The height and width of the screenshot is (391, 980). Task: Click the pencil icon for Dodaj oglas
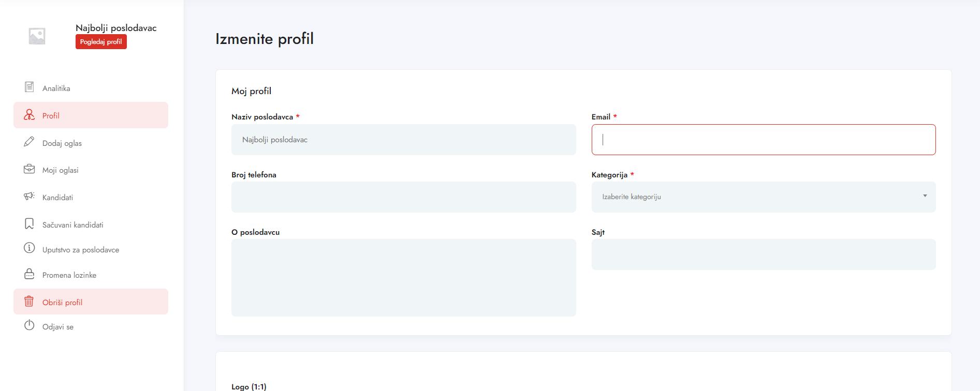tap(30, 142)
